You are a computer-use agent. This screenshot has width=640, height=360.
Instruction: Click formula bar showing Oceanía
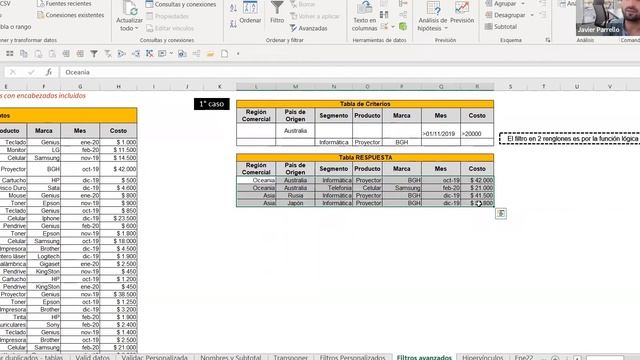point(350,72)
